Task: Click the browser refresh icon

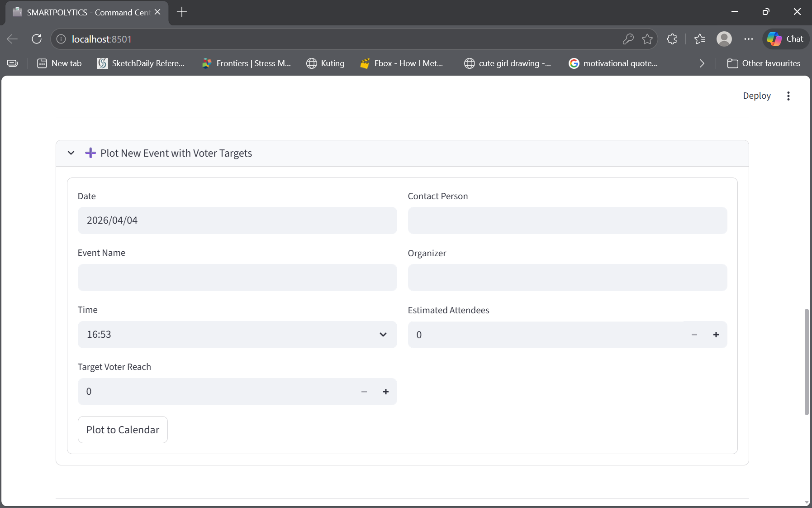Action: point(37,39)
